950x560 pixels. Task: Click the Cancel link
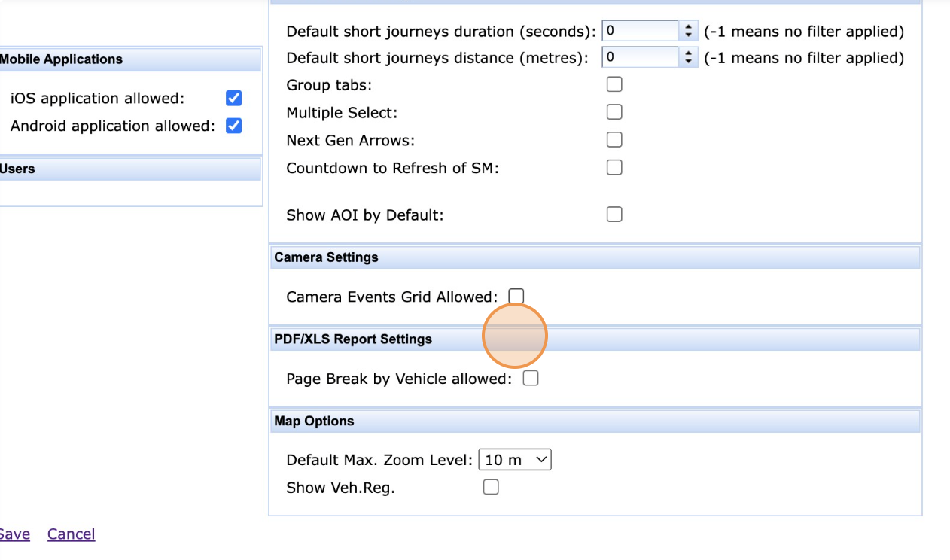point(71,534)
